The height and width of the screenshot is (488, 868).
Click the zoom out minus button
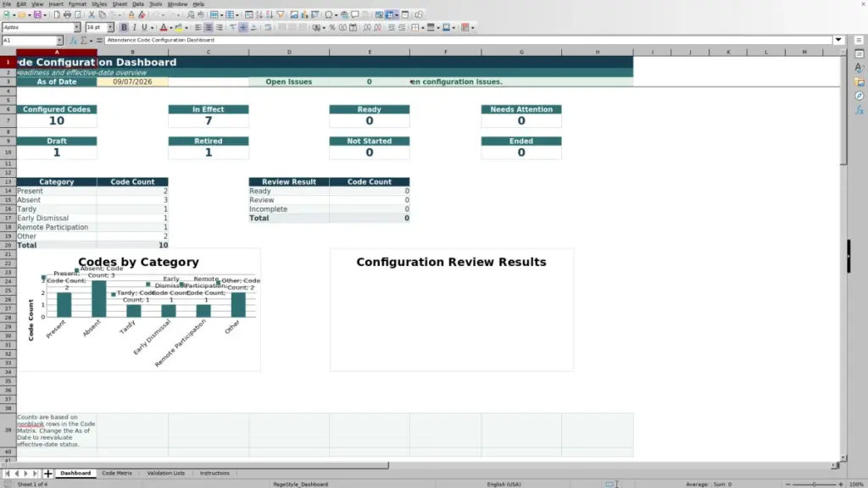(x=787, y=484)
